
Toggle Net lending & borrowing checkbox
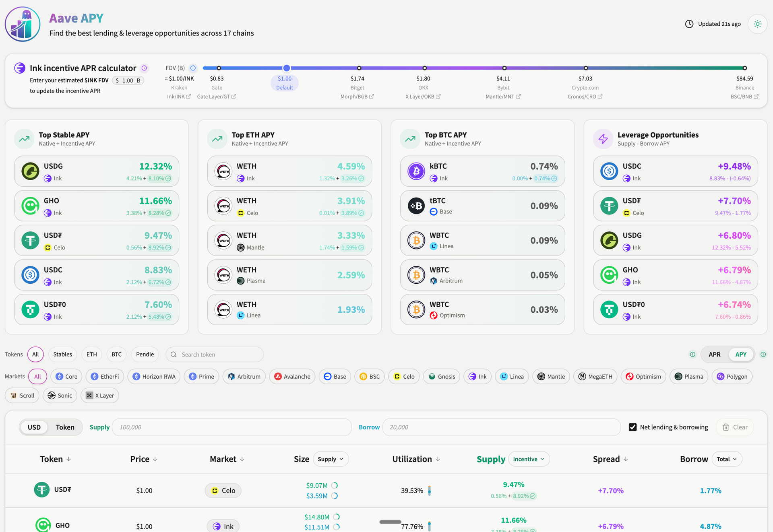tap(632, 427)
